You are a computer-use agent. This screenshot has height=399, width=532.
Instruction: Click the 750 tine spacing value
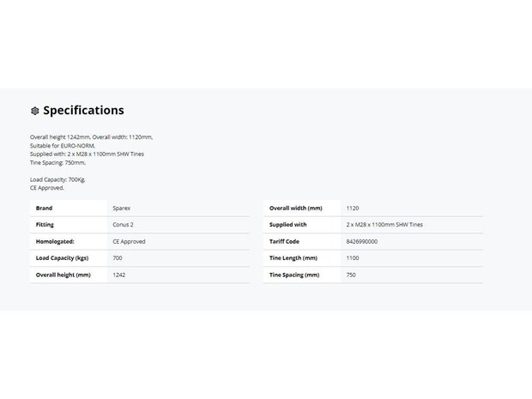click(351, 275)
